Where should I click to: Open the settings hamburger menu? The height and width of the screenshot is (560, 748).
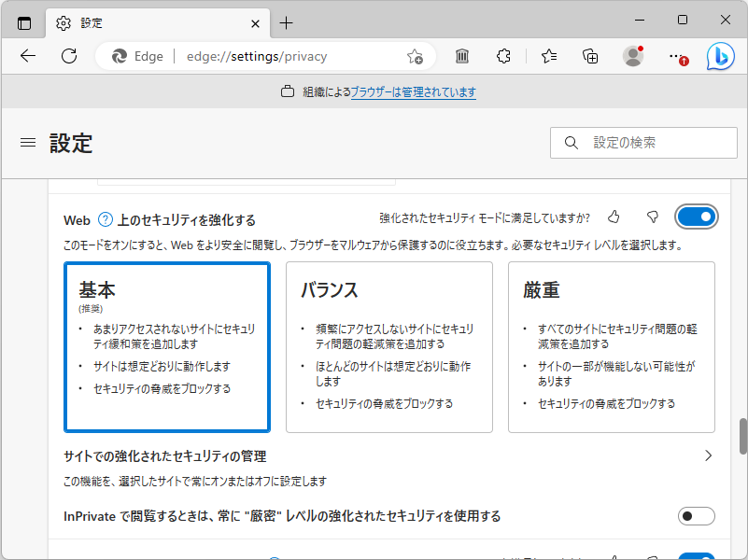(27, 142)
